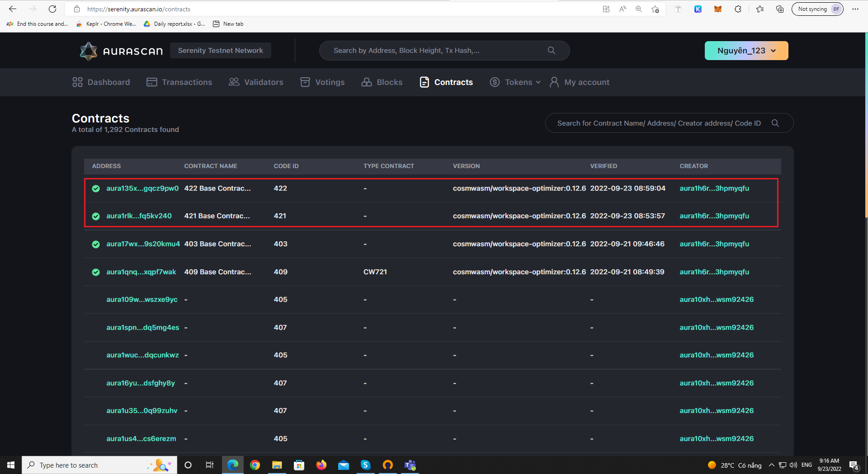The image size is (868, 474).
Task: Select the Serenity Testnet Network label
Action: pyautogui.click(x=221, y=50)
